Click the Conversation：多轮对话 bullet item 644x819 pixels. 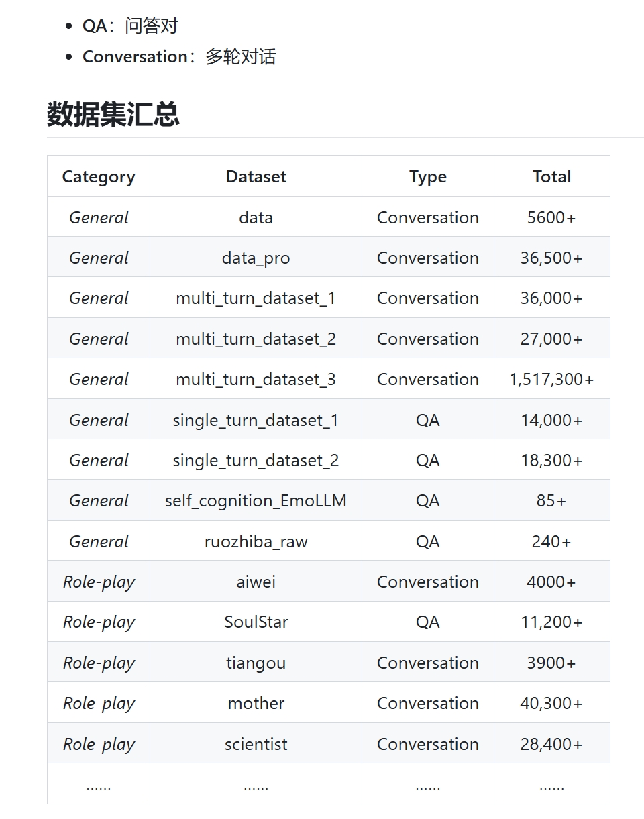(x=178, y=56)
